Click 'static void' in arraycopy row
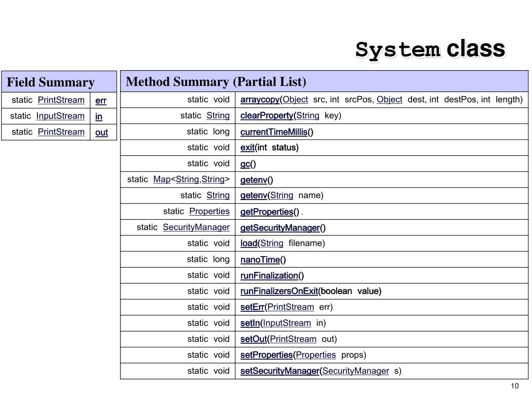 [x=209, y=100]
